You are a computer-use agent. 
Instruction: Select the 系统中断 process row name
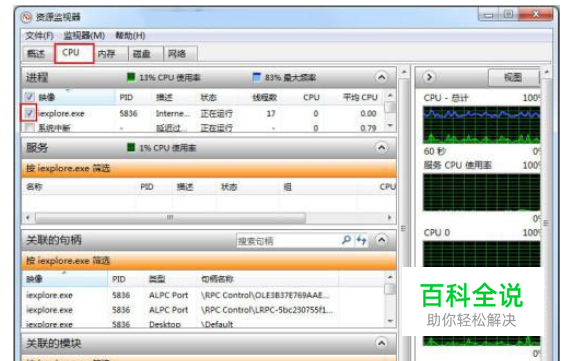coord(54,128)
